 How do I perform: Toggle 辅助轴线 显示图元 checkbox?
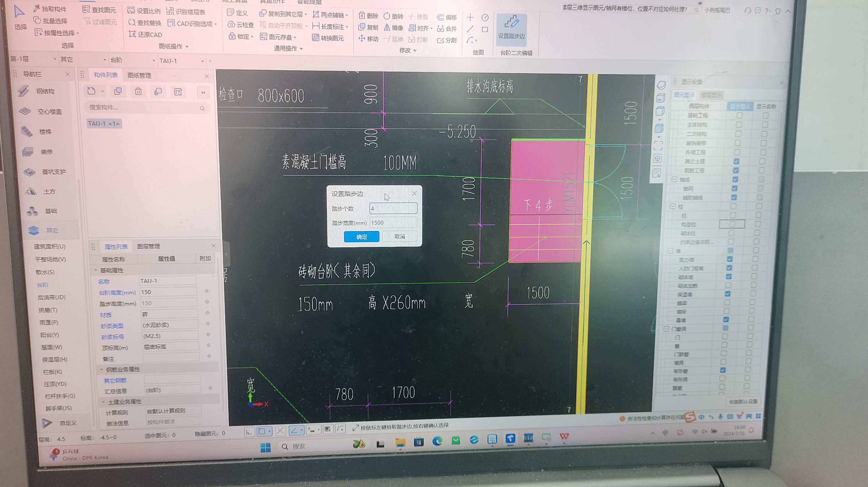point(734,197)
